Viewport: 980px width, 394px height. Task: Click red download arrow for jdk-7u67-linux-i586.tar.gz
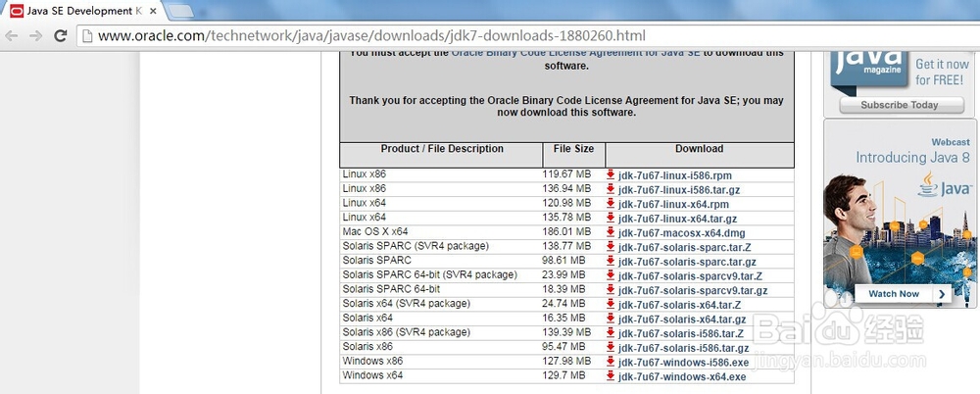pos(611,189)
